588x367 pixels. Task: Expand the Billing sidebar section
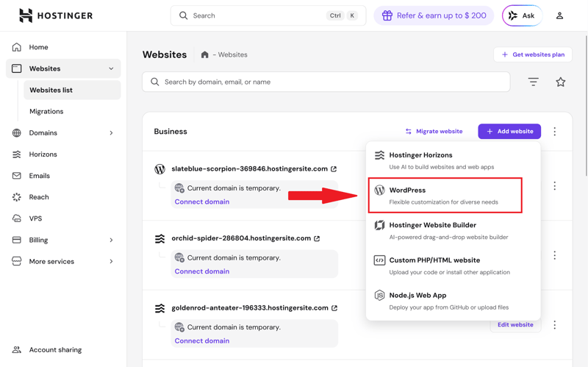click(x=111, y=240)
